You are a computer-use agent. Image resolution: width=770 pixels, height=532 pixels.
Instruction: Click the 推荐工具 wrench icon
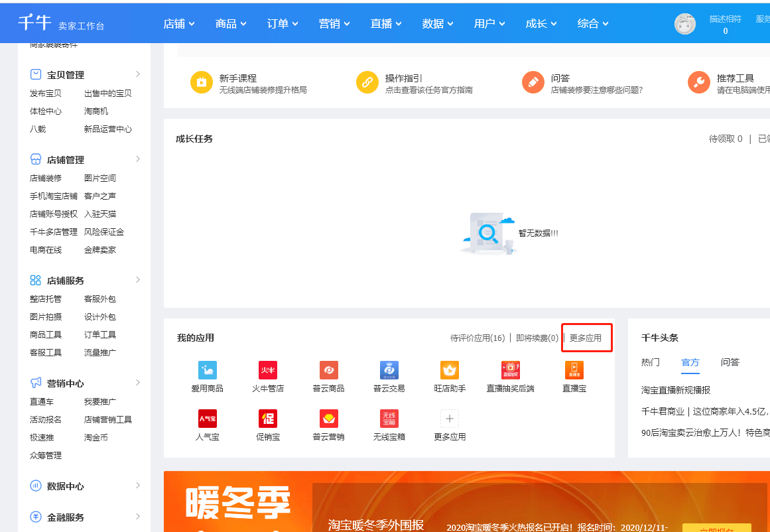[699, 82]
